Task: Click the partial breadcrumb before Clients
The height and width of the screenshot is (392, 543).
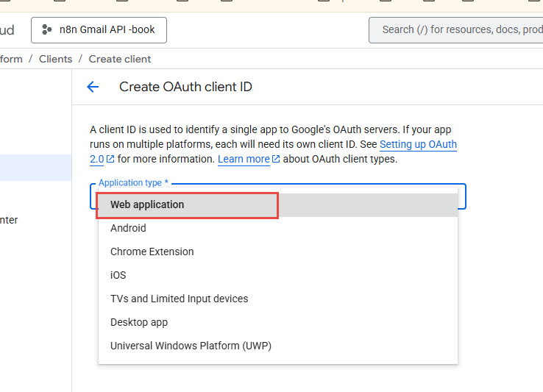Action: (11, 59)
